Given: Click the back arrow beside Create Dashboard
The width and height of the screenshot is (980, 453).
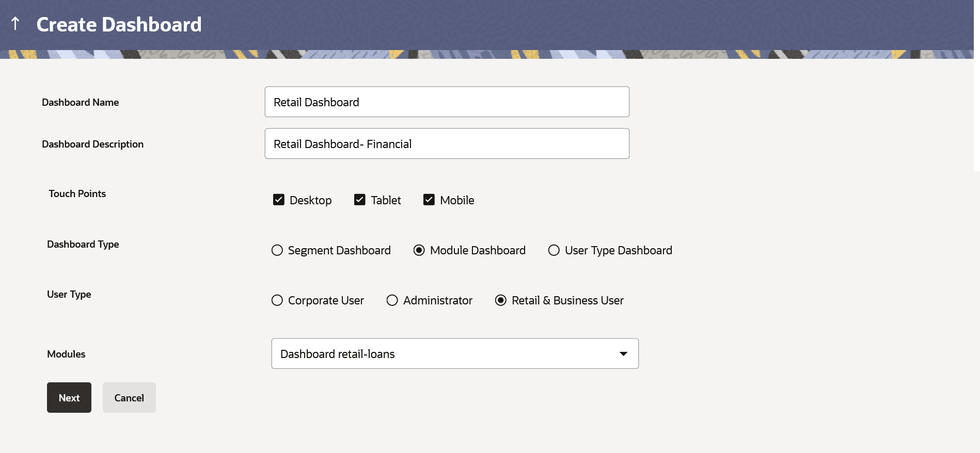Looking at the screenshot, I should tap(15, 24).
